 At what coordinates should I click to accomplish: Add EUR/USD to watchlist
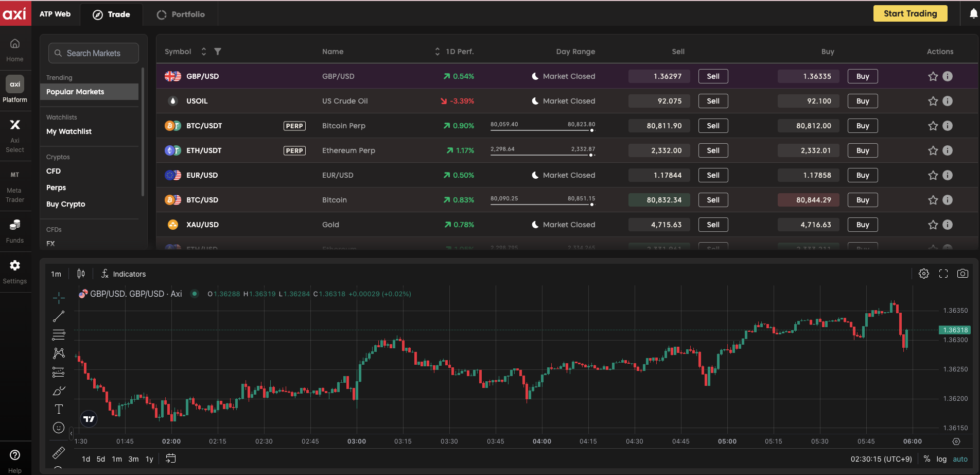click(x=933, y=175)
